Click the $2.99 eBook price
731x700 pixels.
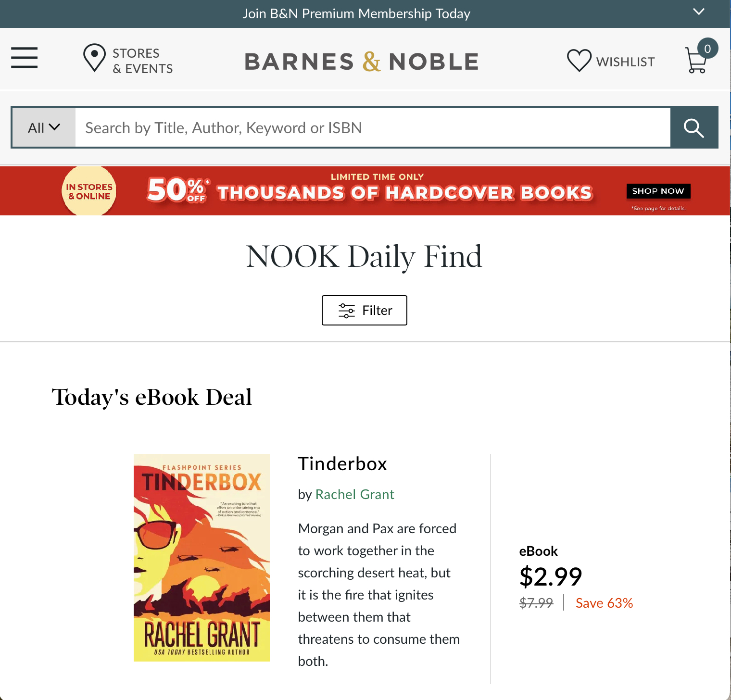pyautogui.click(x=551, y=576)
